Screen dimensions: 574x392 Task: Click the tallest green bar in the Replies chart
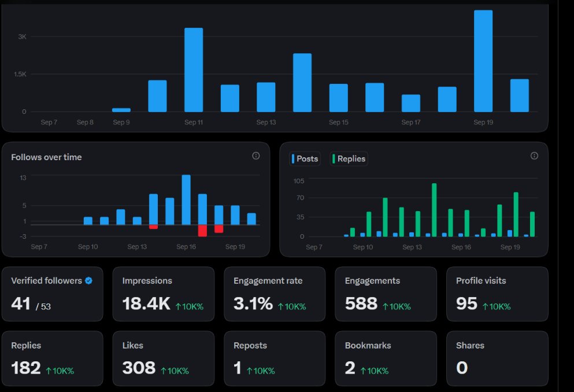click(434, 210)
